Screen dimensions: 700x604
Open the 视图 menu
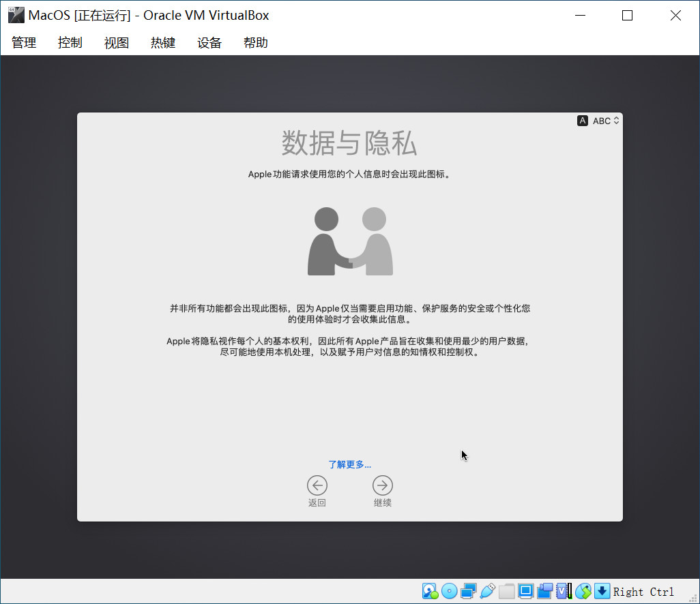click(x=117, y=43)
